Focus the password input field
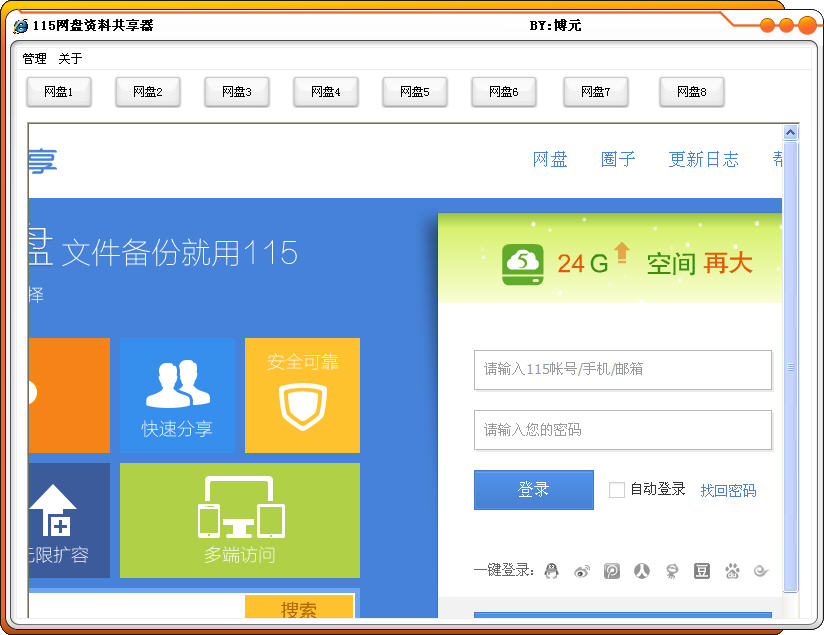Viewport: 824px width, 635px height. tap(623, 430)
